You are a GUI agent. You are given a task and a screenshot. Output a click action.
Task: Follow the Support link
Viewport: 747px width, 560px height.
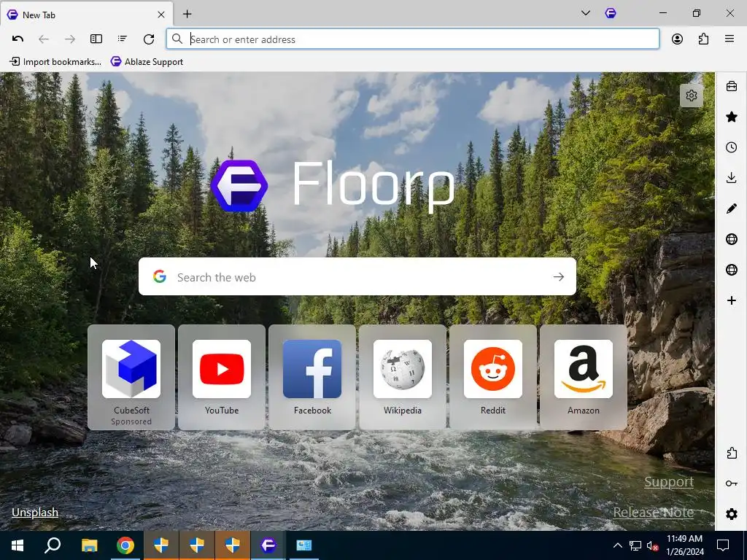click(669, 482)
